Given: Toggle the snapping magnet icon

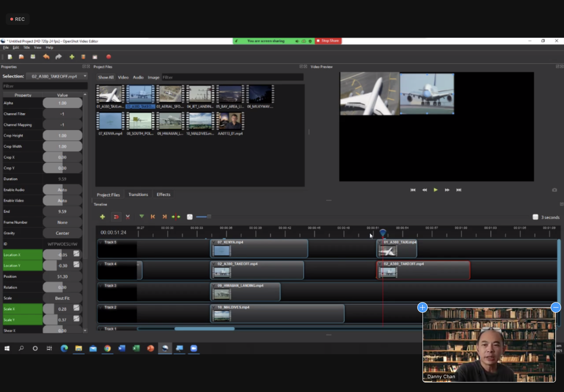Looking at the screenshot, I should [116, 217].
